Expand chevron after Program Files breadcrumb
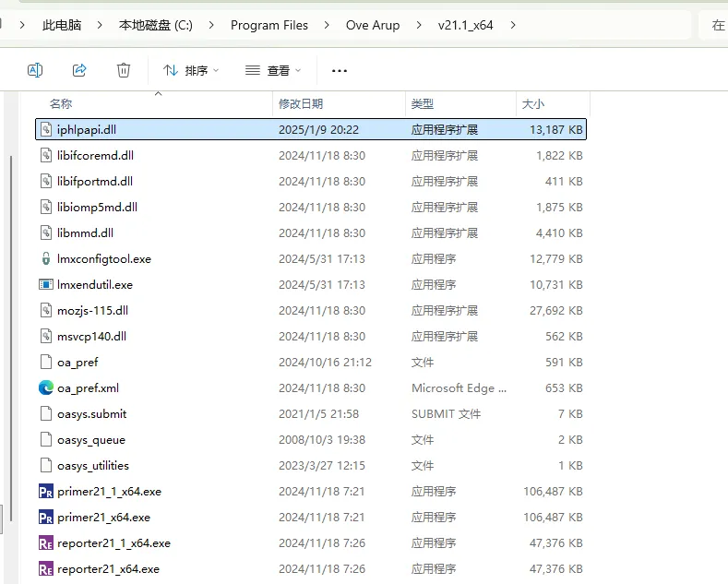 tap(327, 25)
